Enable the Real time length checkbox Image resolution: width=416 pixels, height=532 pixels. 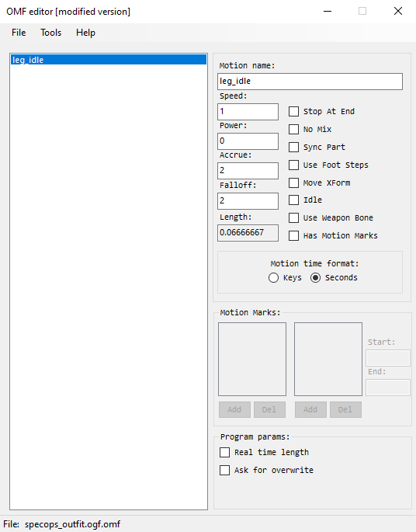tap(224, 452)
